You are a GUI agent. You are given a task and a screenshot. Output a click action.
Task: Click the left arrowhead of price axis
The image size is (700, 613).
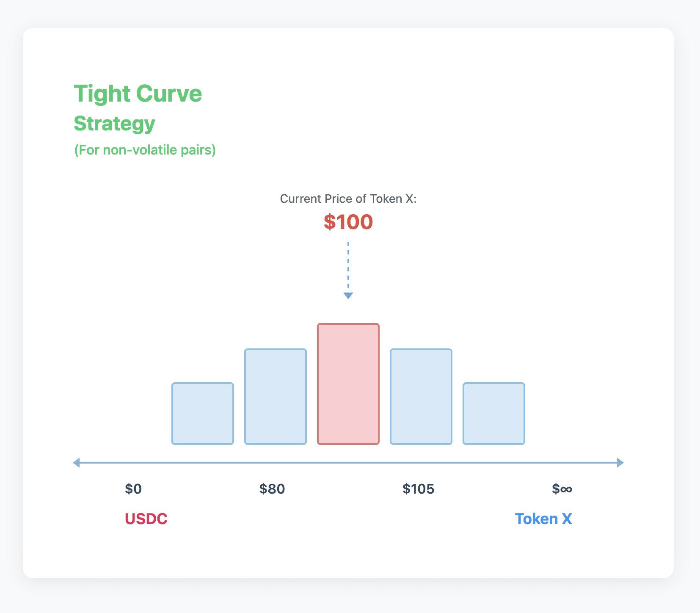coord(76,463)
